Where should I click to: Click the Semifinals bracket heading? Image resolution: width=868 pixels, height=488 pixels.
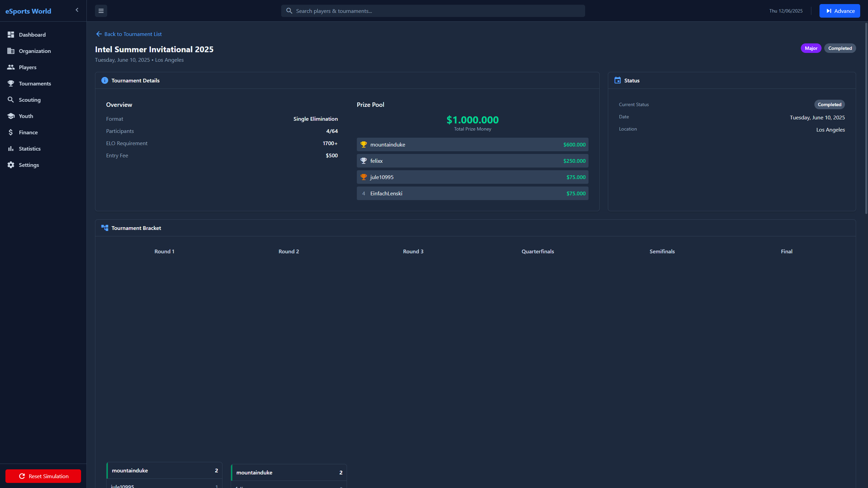(662, 251)
